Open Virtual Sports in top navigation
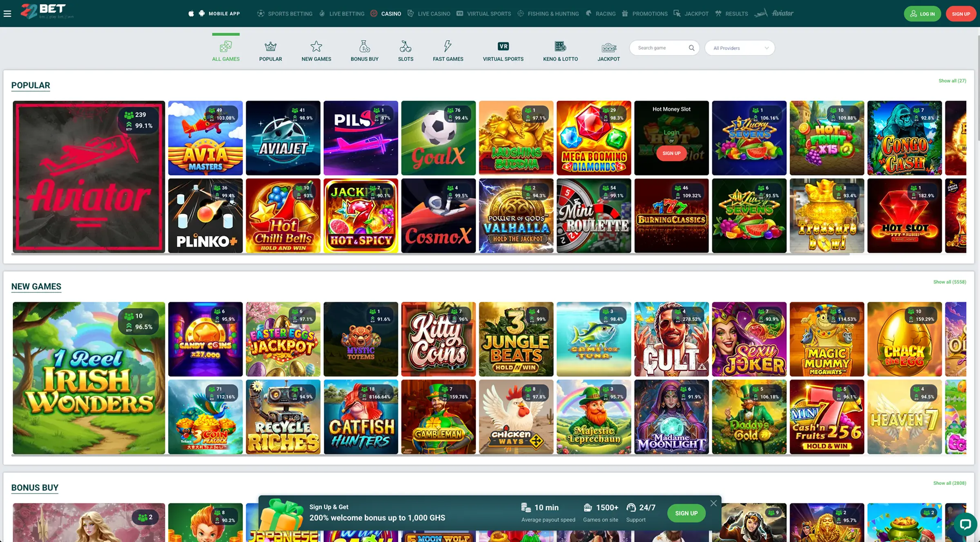This screenshot has width=980, height=542. tap(484, 13)
